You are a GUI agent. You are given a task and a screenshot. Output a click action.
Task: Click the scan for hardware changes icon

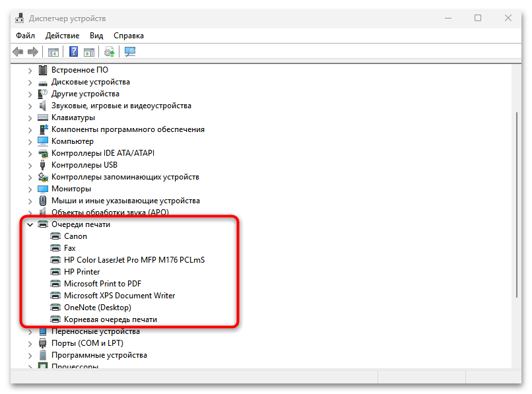[130, 51]
